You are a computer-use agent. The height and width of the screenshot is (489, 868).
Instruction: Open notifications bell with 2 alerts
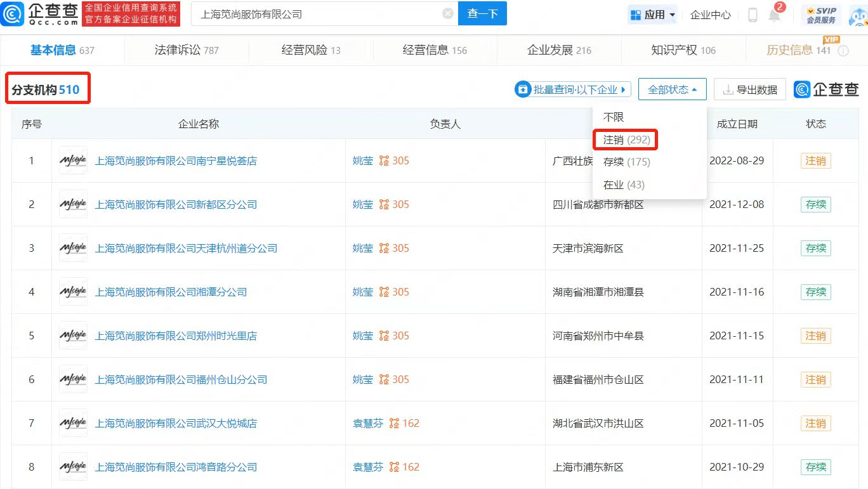click(775, 15)
